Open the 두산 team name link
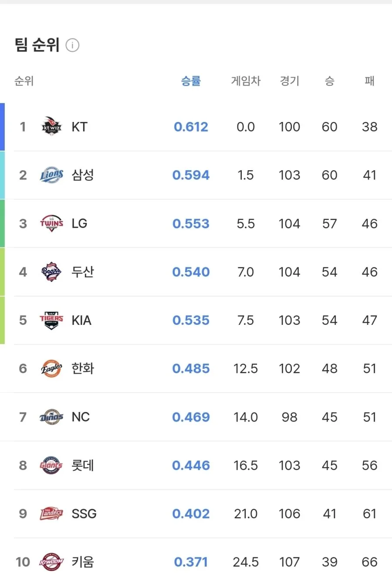The image size is (392, 584). tap(83, 272)
